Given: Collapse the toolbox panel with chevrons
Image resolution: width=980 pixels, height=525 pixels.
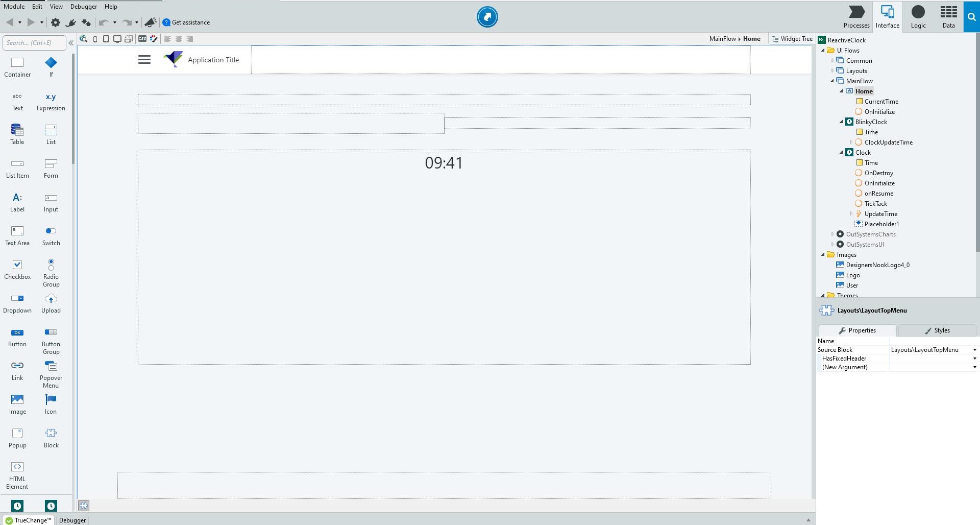Looking at the screenshot, I should [71, 43].
